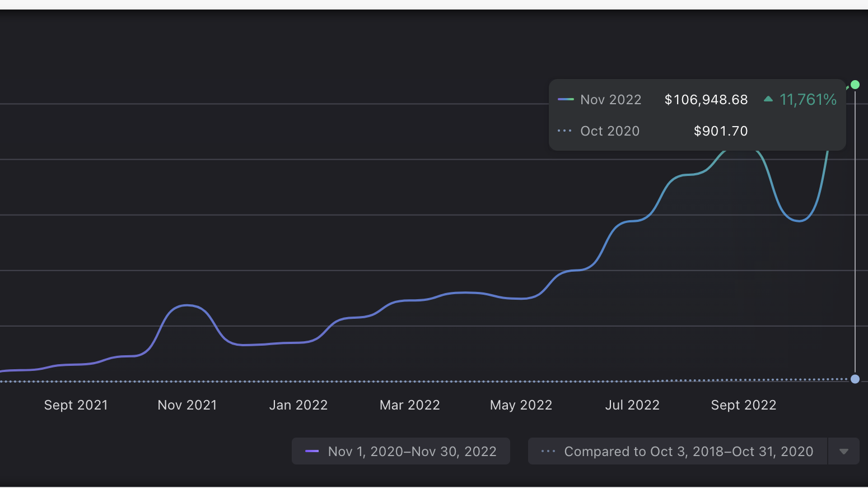Click the $106,948.68 value in tooltip

click(706, 100)
